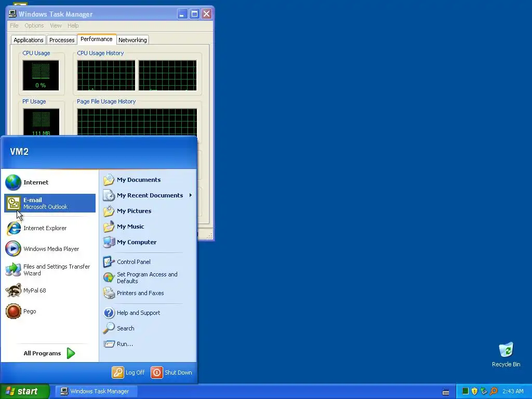This screenshot has height=399, width=532.
Task: Click the PF Usage 111 MB gauge
Action: tap(41, 122)
